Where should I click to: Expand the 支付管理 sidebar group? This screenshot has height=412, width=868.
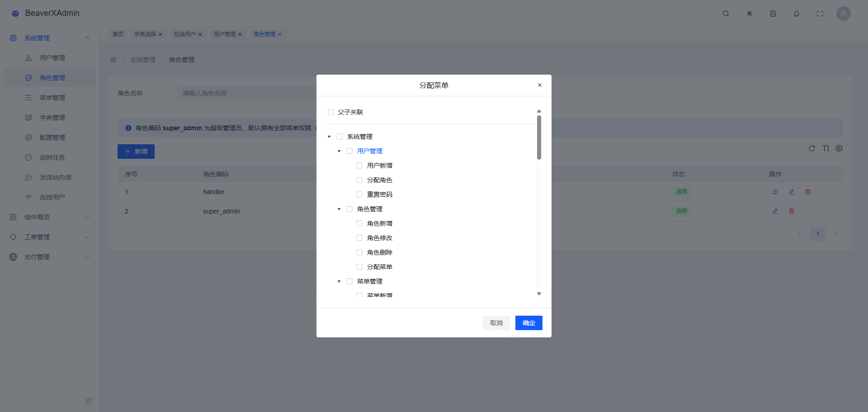(50, 257)
